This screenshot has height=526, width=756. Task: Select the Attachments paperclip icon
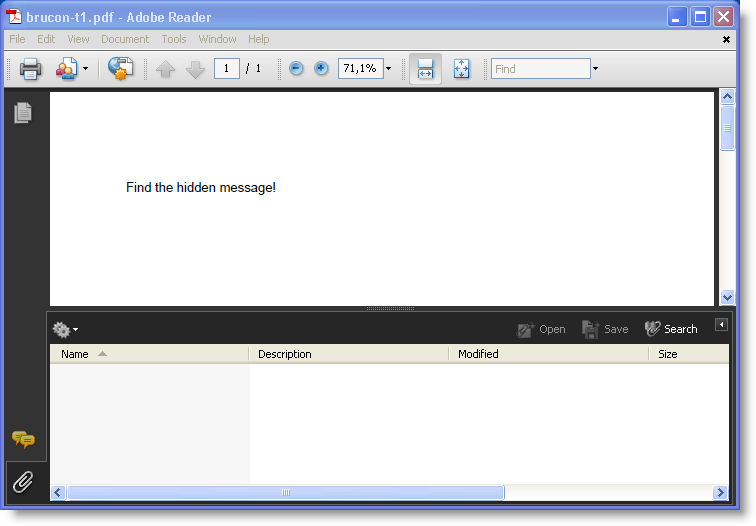coord(23,482)
